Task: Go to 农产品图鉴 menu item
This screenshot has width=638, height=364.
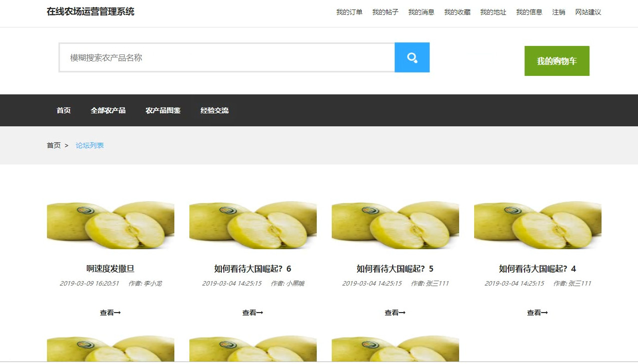Action: [163, 110]
